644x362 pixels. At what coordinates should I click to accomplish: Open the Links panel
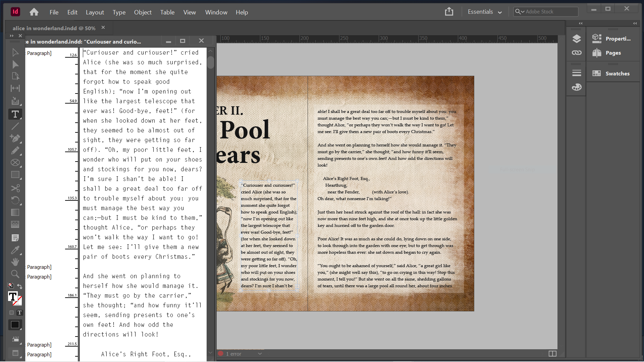(576, 53)
